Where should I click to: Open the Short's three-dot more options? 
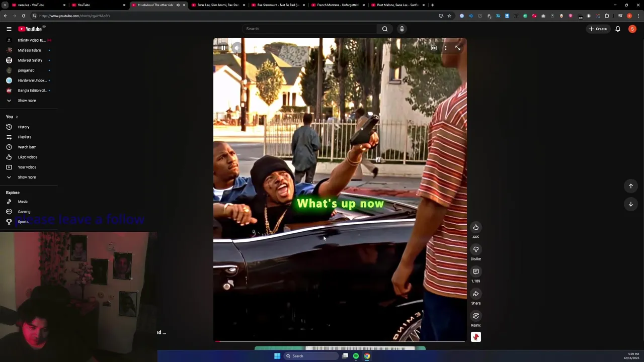[446, 48]
